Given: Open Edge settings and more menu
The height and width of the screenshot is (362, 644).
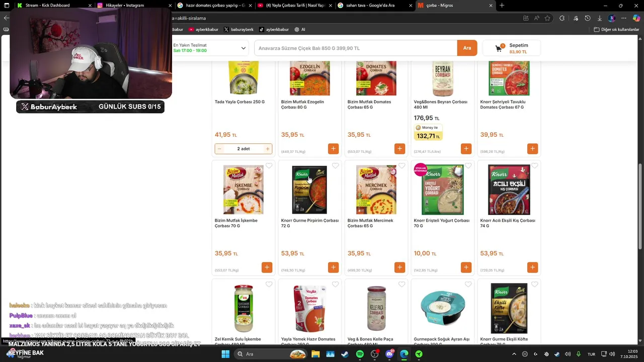Looking at the screenshot, I should 623,18.
